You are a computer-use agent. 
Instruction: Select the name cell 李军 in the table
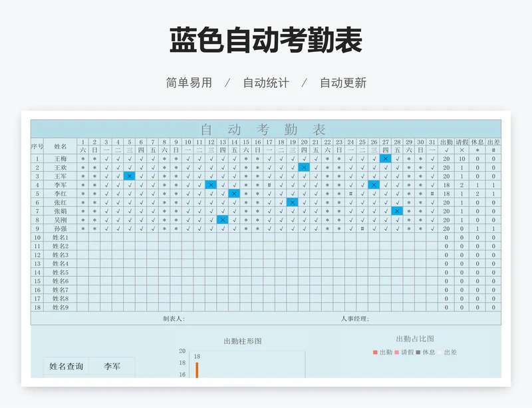[x=60, y=185]
